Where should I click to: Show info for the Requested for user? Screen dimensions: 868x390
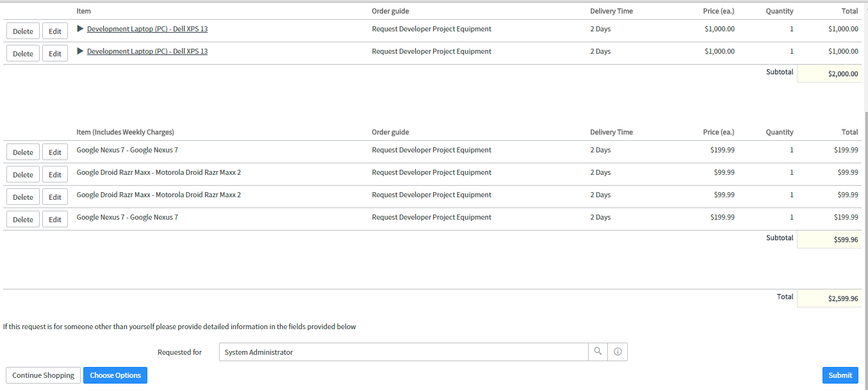[x=618, y=352]
